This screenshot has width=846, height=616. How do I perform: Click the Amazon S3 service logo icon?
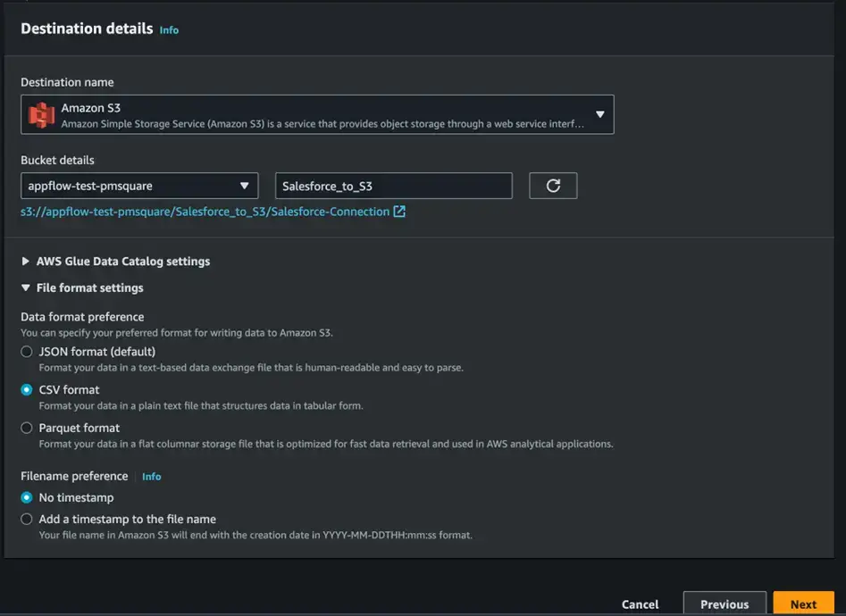[x=42, y=114]
